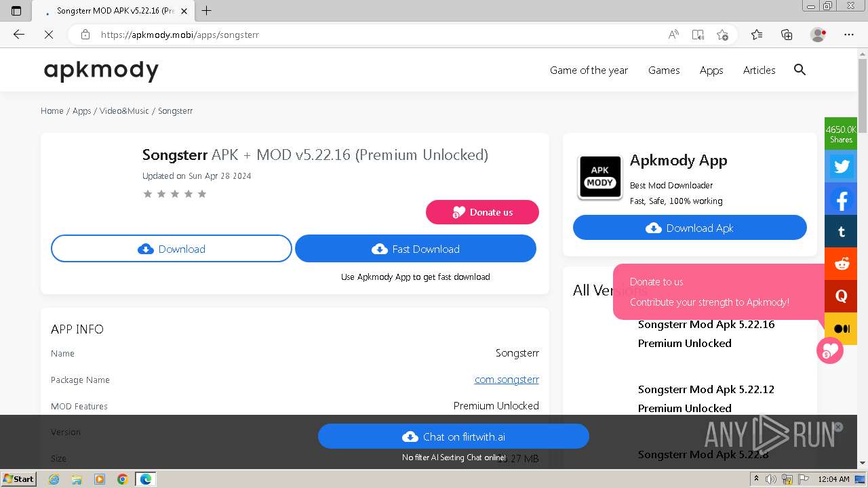The image size is (868, 488).
Task: Rate with the first star
Action: point(148,194)
